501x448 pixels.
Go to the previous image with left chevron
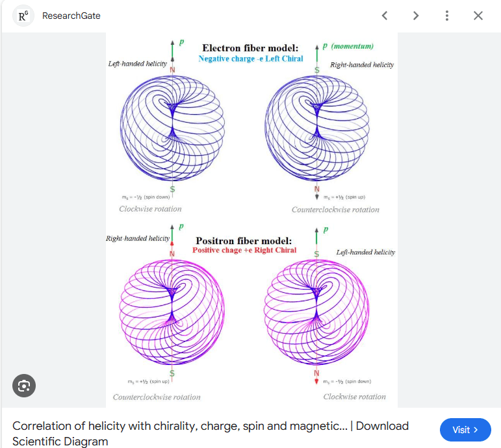[385, 16]
